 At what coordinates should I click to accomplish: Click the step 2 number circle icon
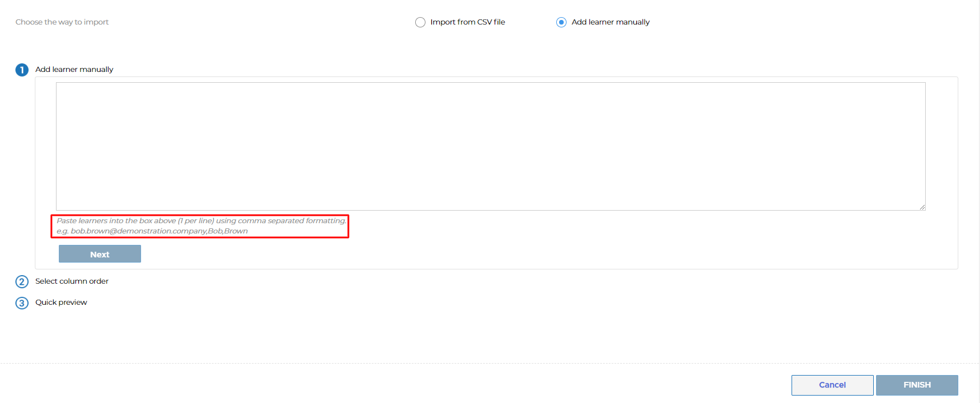pos(22,282)
